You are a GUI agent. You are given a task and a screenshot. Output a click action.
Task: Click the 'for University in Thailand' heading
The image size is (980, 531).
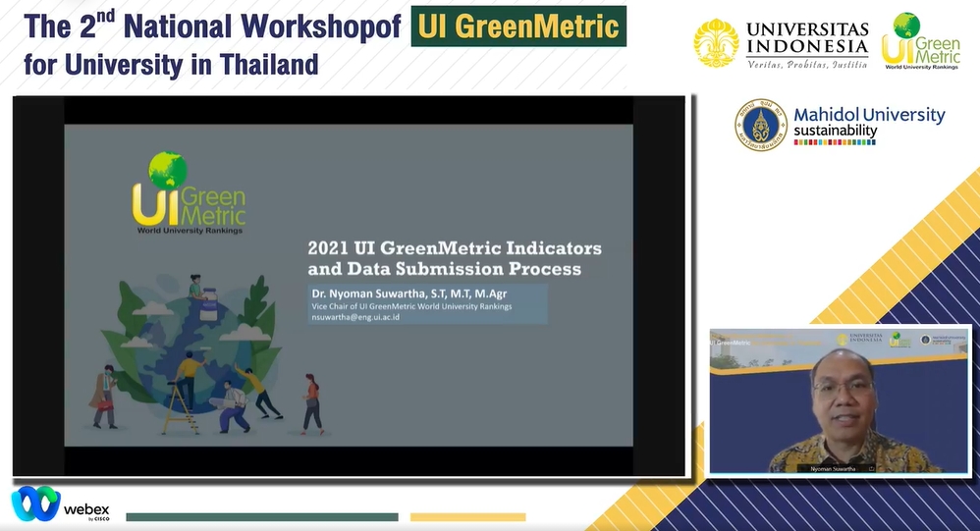(171, 66)
